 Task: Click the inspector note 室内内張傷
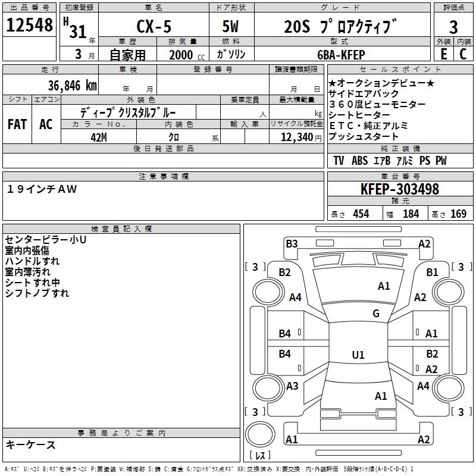point(27,250)
